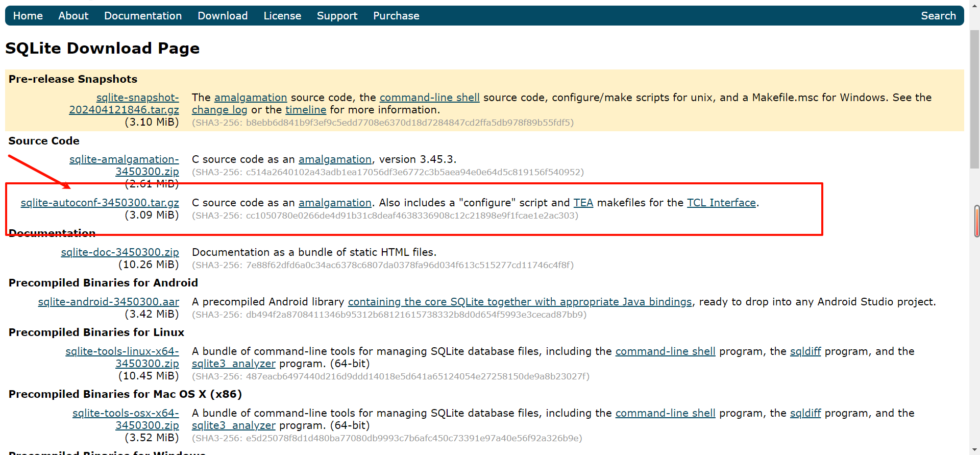Click the doc bundle SHA3-256 hash text
Screen dimensions: 980x455
point(383,265)
